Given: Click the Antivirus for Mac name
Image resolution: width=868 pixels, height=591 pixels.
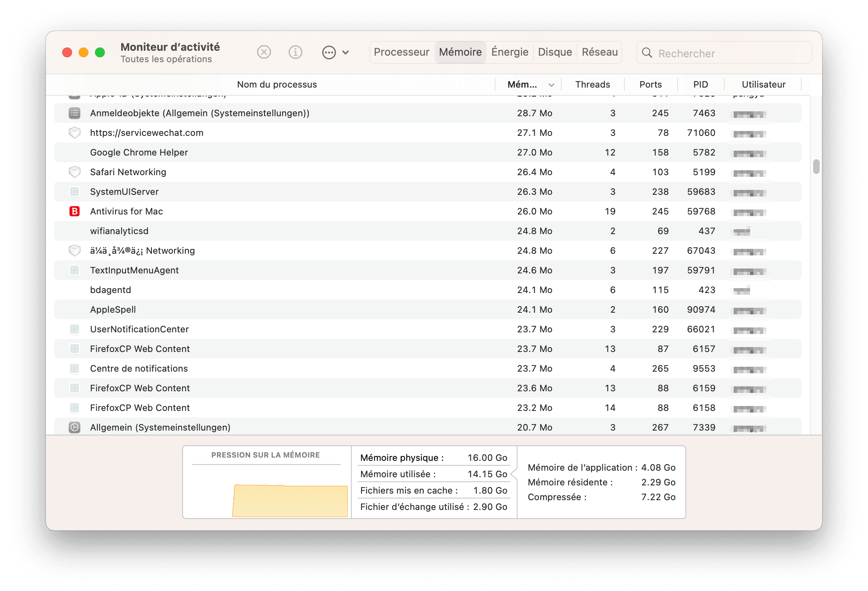Looking at the screenshot, I should [x=127, y=211].
